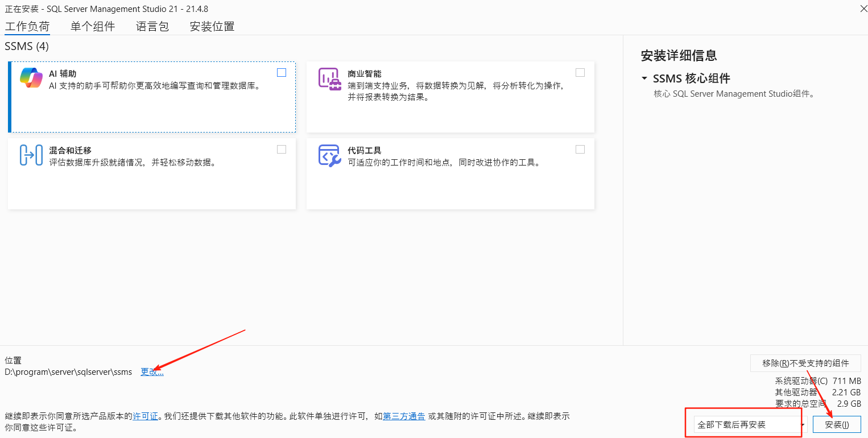Select the 代码工具 workload checkbox
This screenshot has width=868, height=438.
point(580,149)
